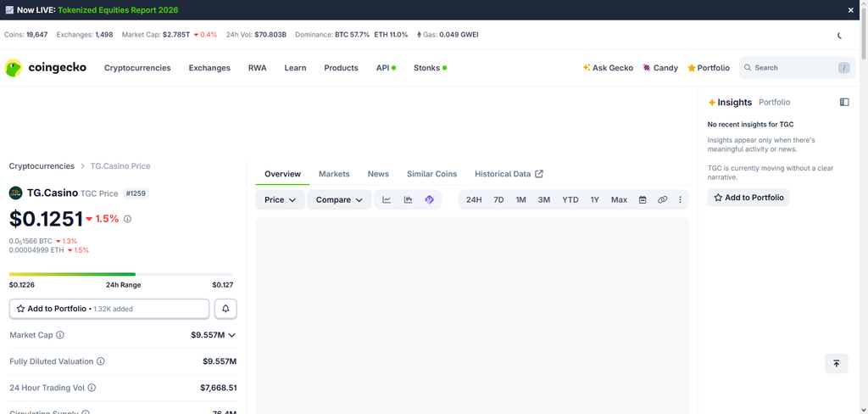Screen dimensions: 868x414
Task: Click the #1259 rank badge
Action: pos(136,193)
